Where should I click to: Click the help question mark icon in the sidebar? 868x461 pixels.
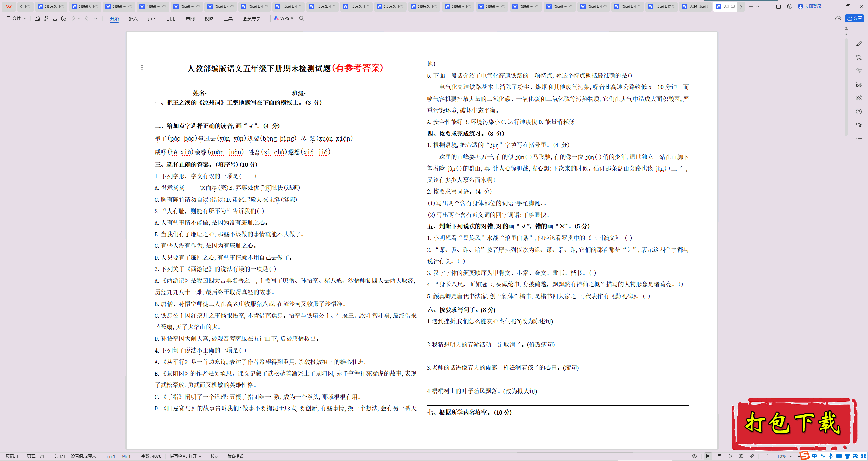click(859, 112)
